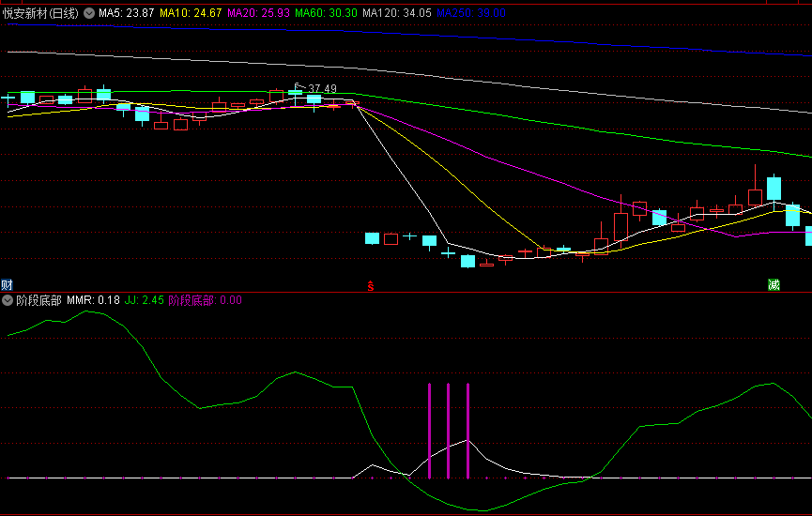Click the green 减 marker icon
This screenshot has height=516, width=812.
[774, 284]
